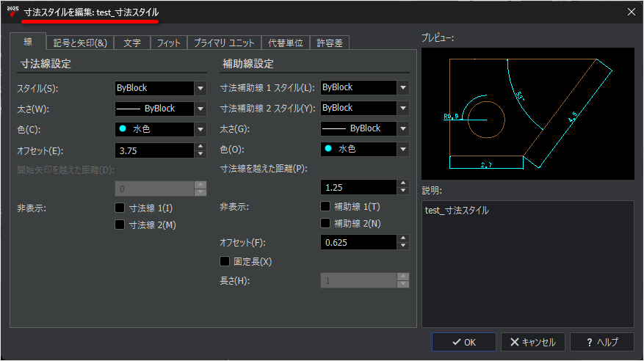Expand the スタイル(S) ByBlock dropdown
This screenshot has width=644, height=361.
click(200, 88)
